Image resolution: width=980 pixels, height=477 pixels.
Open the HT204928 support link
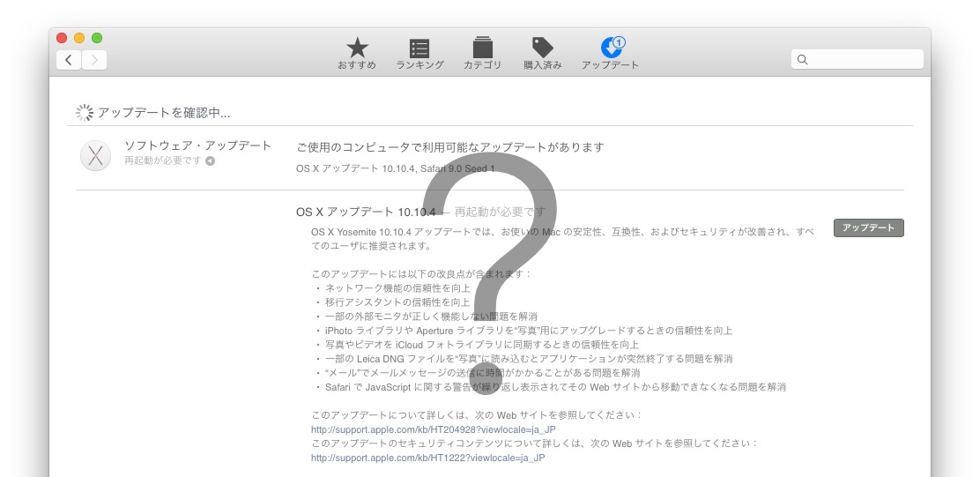click(433, 429)
